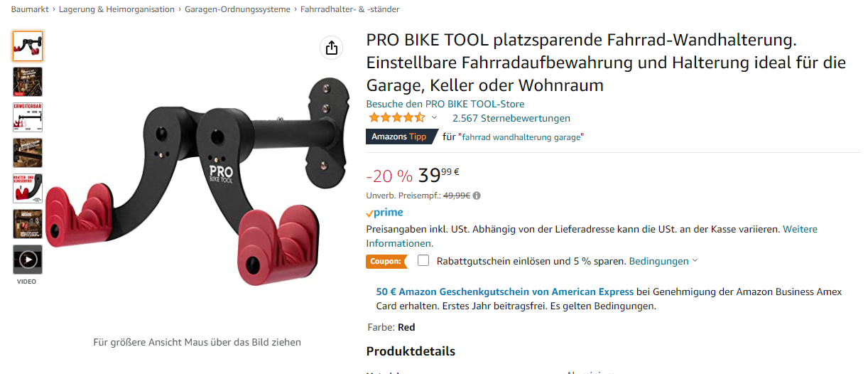Click the info icon beside 49,99€ price
The width and height of the screenshot is (868, 374).
[x=477, y=196]
